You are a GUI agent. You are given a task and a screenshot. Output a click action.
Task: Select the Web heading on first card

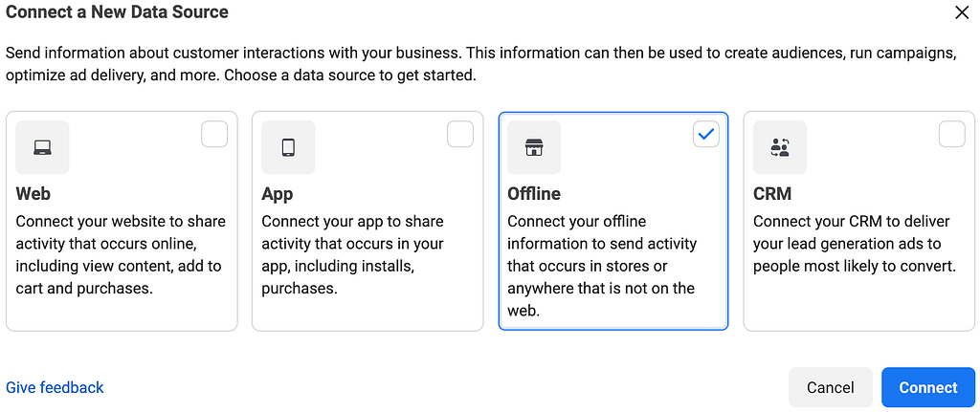[33, 194]
